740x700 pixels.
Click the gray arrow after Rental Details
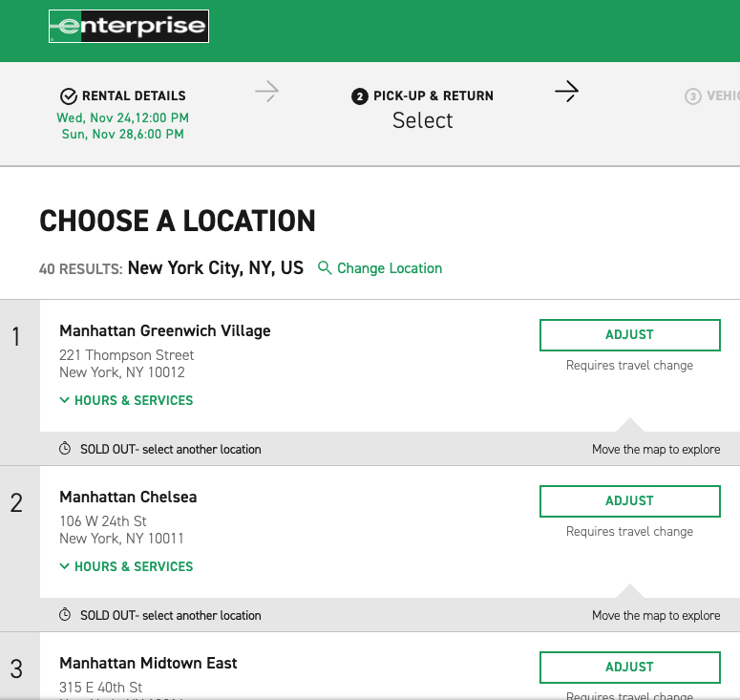[x=266, y=92]
